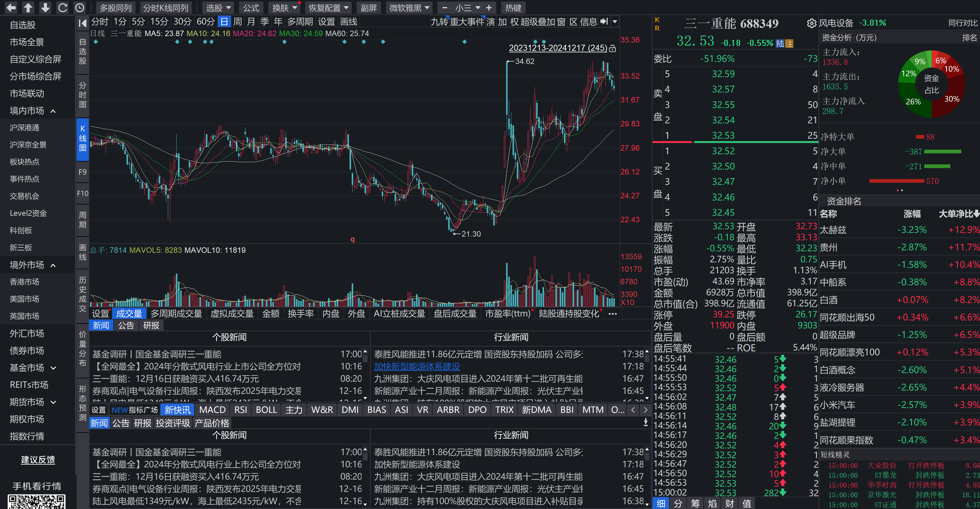The width and height of the screenshot is (980, 509).
Task: Click the 陆 badge next to the price
Action: tap(780, 43)
